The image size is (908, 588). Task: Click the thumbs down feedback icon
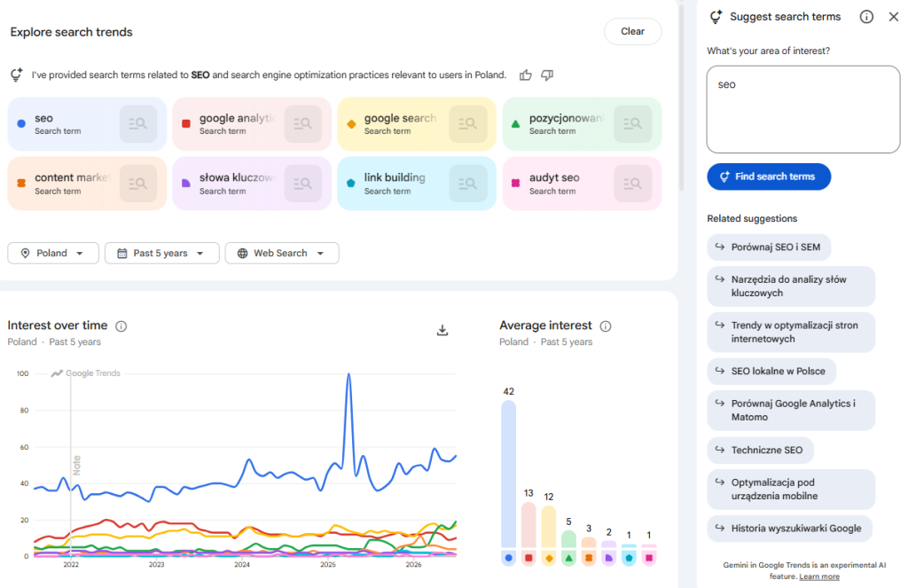547,75
